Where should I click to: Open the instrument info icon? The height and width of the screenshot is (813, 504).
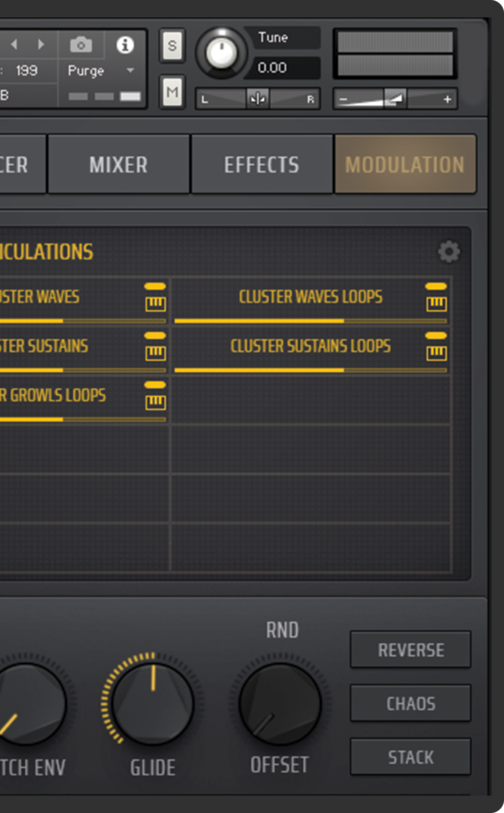coord(125,45)
